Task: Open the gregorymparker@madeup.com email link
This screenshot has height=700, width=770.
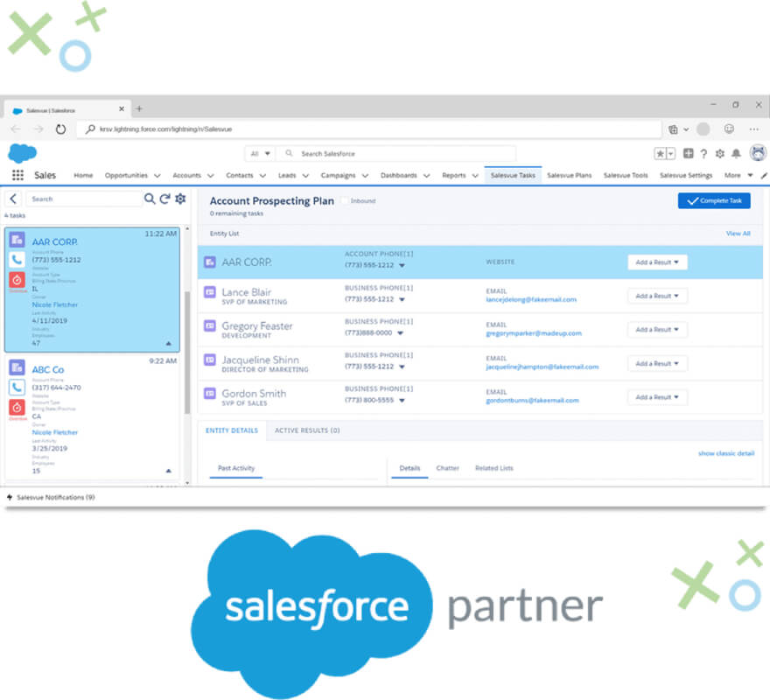Action: [x=534, y=333]
